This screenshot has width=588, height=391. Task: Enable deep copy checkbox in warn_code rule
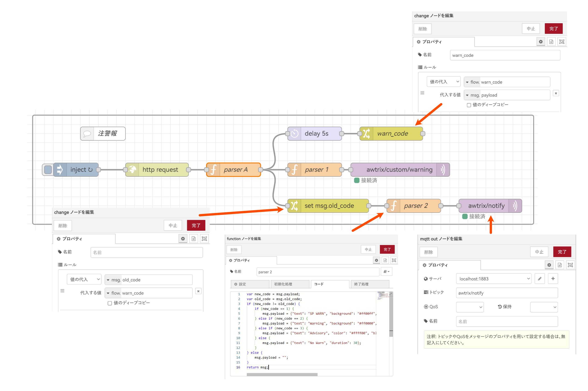tap(469, 105)
